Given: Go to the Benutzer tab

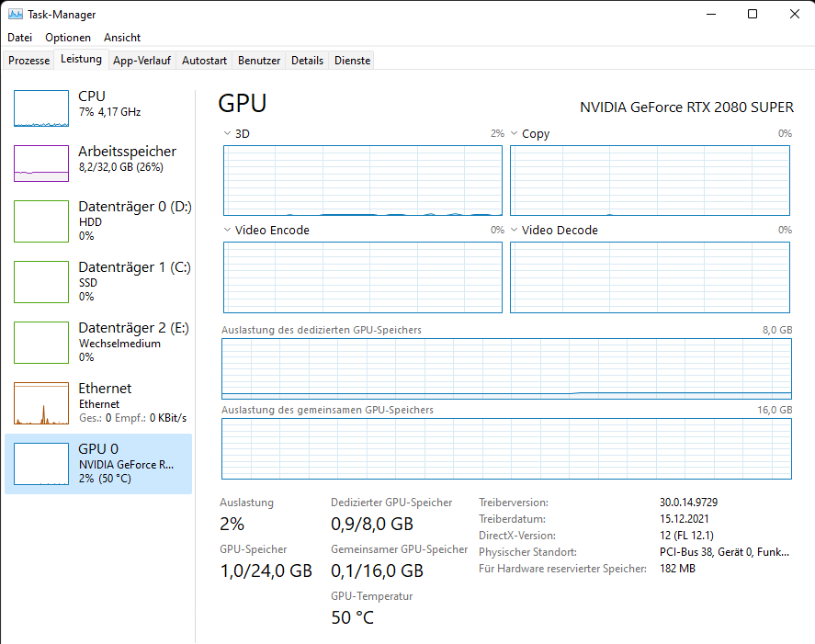Looking at the screenshot, I should pos(259,61).
